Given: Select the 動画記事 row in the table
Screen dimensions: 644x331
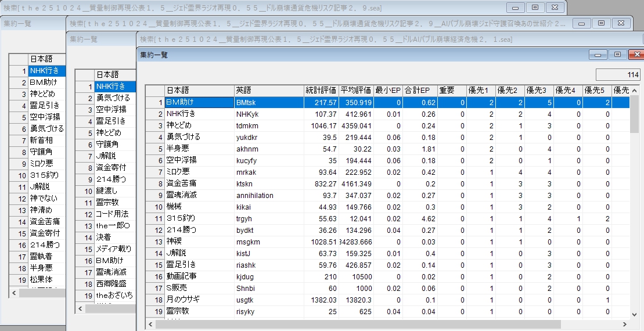Looking at the screenshot, I should click(181, 276).
